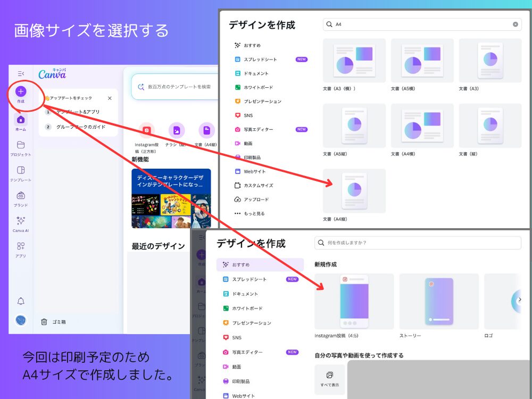Click the Canva logo

tap(52, 73)
